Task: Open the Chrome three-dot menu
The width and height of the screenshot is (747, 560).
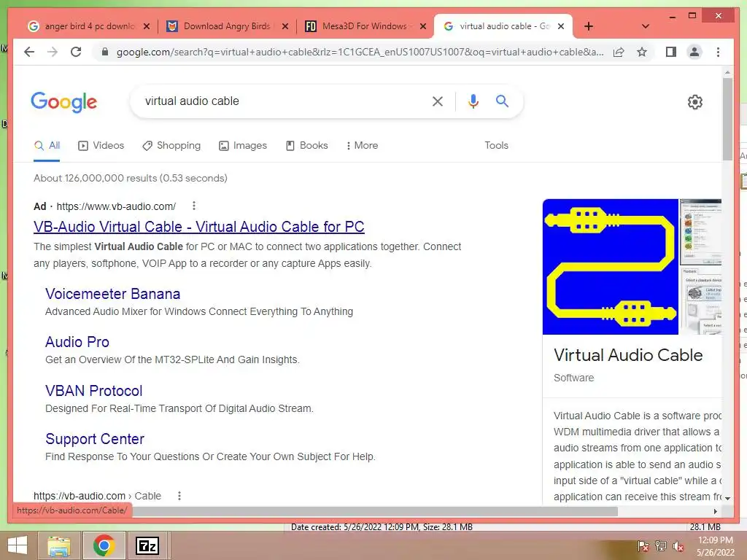Action: [x=718, y=52]
